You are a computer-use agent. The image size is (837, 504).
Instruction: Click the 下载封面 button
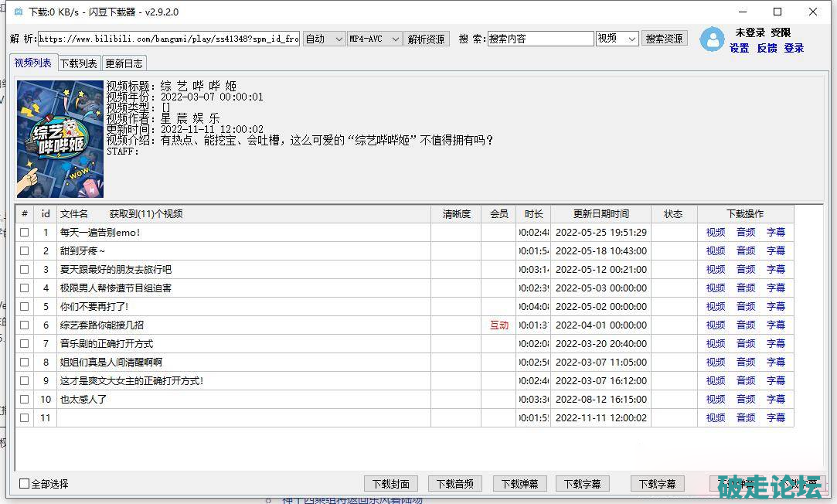point(390,484)
